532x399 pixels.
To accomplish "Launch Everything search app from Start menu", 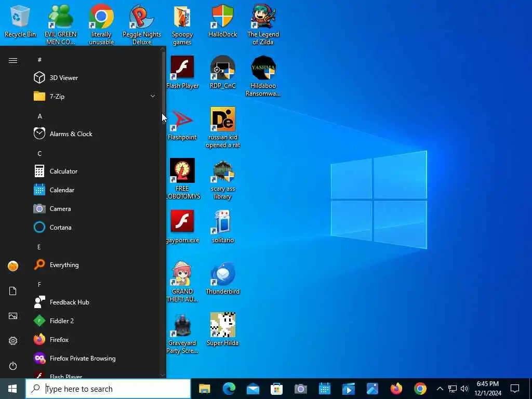I will pos(95,264).
